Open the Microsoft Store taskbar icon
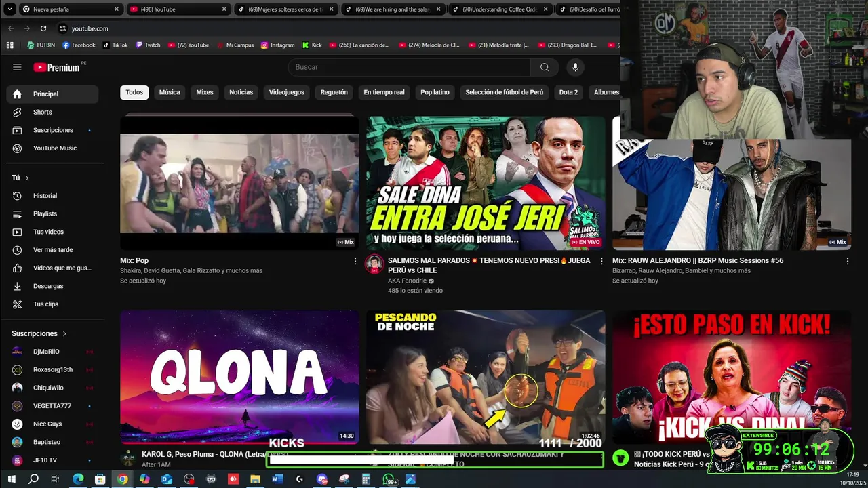Screen dimensions: 868x488 pos(100,479)
